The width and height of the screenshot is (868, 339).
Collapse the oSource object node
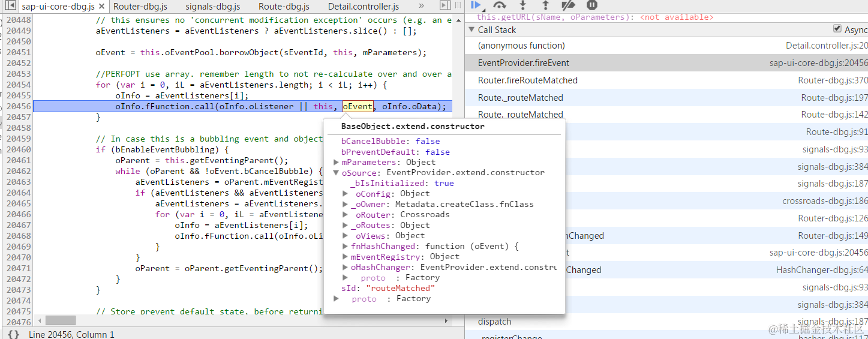(x=337, y=173)
